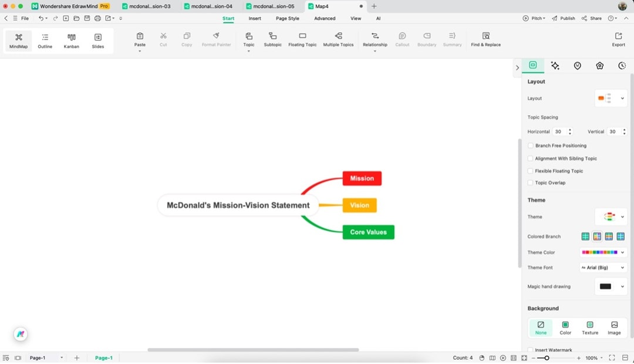Switch to mcdonal...sion-04 document tab
The height and width of the screenshot is (364, 634).
211,6
